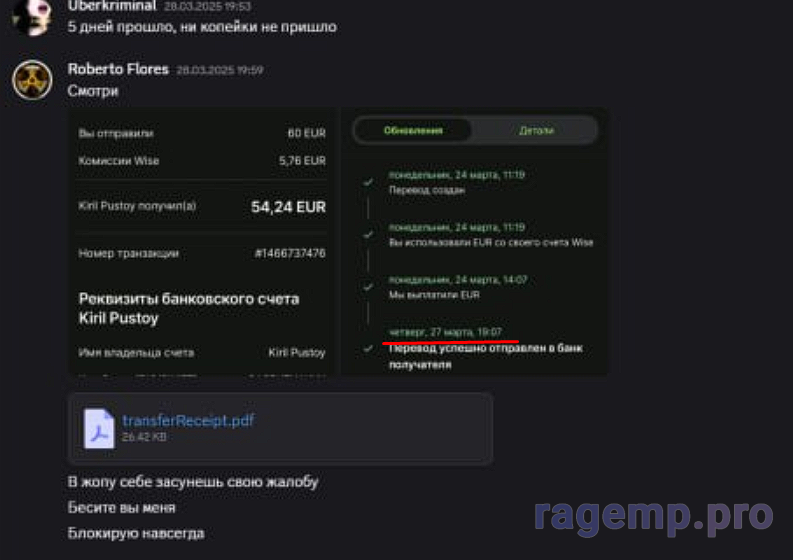This screenshot has height=560, width=793.
Task: Click the 'Блокирую навсегда' message
Action: [x=136, y=533]
